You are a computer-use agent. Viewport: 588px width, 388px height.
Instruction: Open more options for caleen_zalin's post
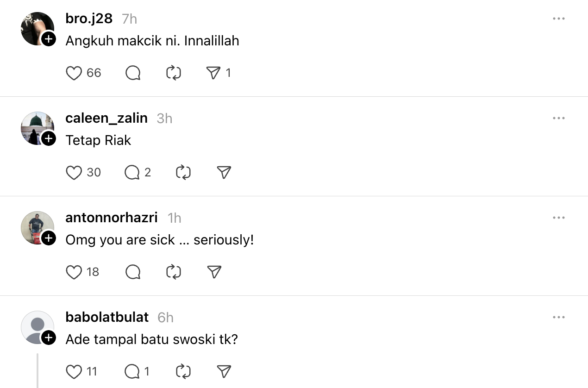coord(559,118)
